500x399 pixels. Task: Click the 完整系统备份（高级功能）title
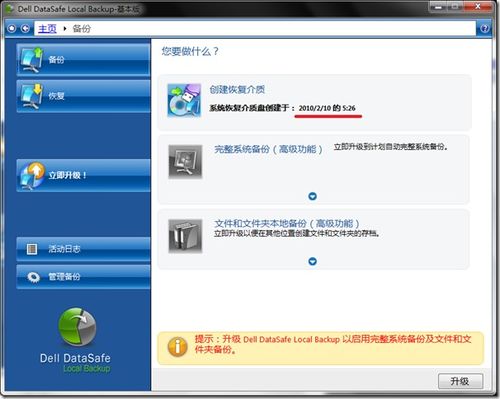pos(268,149)
